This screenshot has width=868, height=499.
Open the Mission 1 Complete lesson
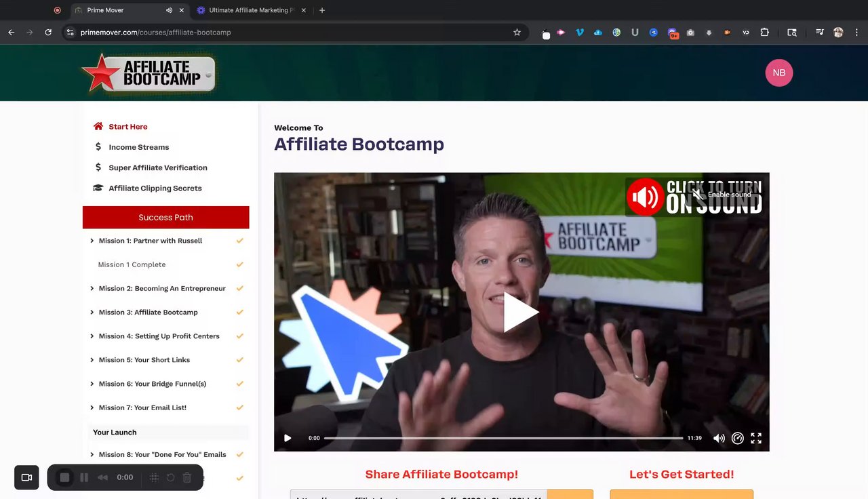tap(132, 264)
